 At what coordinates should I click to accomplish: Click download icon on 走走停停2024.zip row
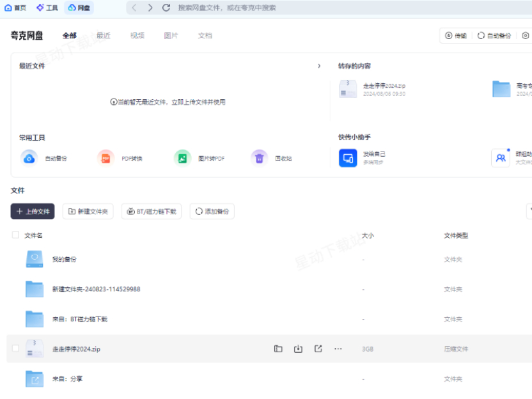tap(298, 348)
